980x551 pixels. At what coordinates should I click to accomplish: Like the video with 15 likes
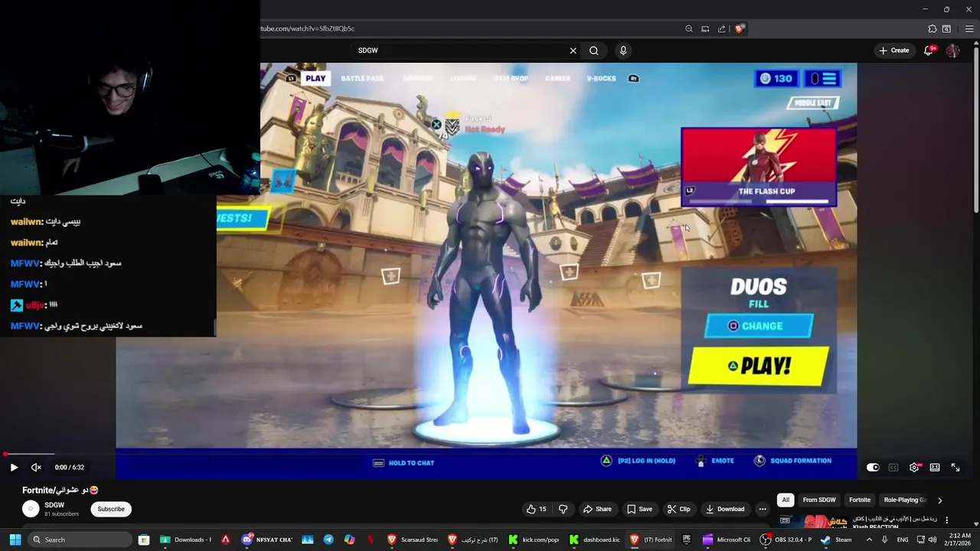[536, 509]
